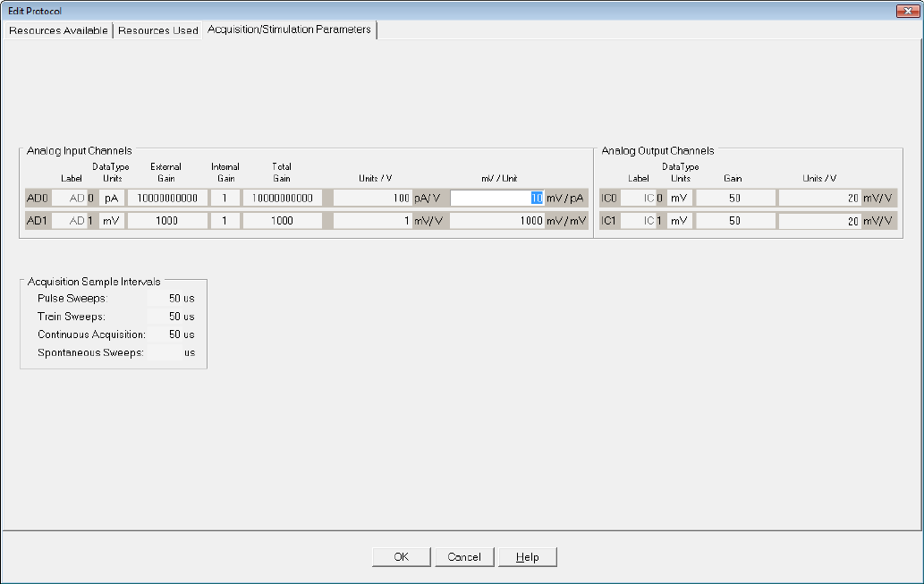Click the IC0 output Gain field

click(x=733, y=199)
